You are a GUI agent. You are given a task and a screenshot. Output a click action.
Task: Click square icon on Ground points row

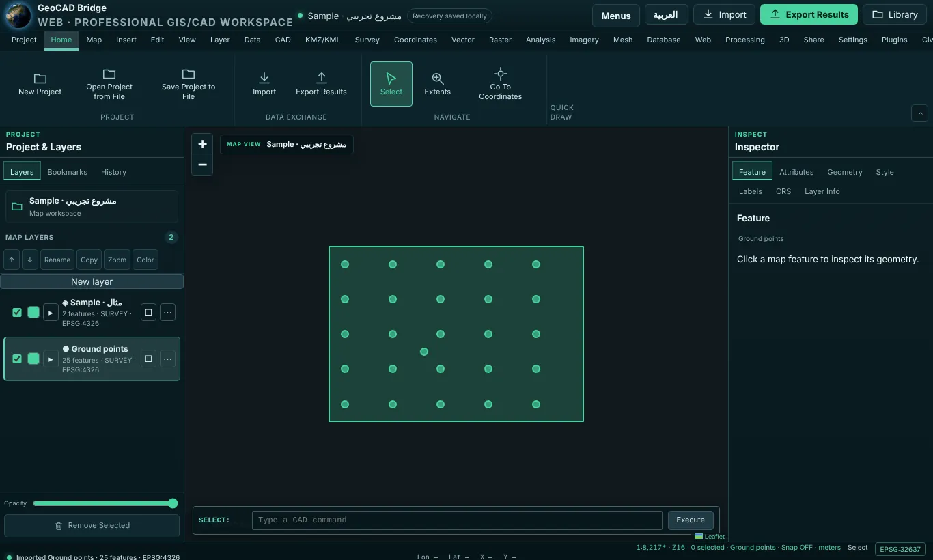click(148, 359)
